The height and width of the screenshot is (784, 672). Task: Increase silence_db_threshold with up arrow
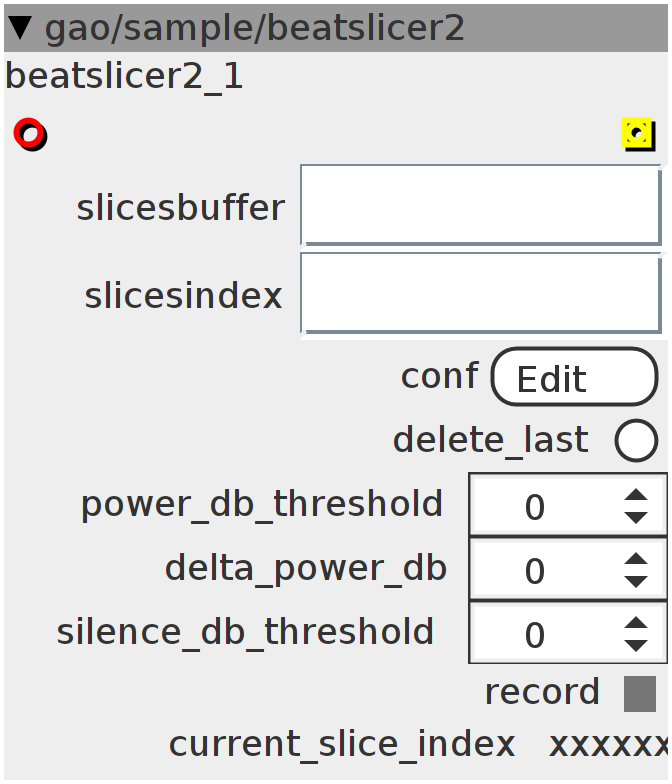coord(636,622)
